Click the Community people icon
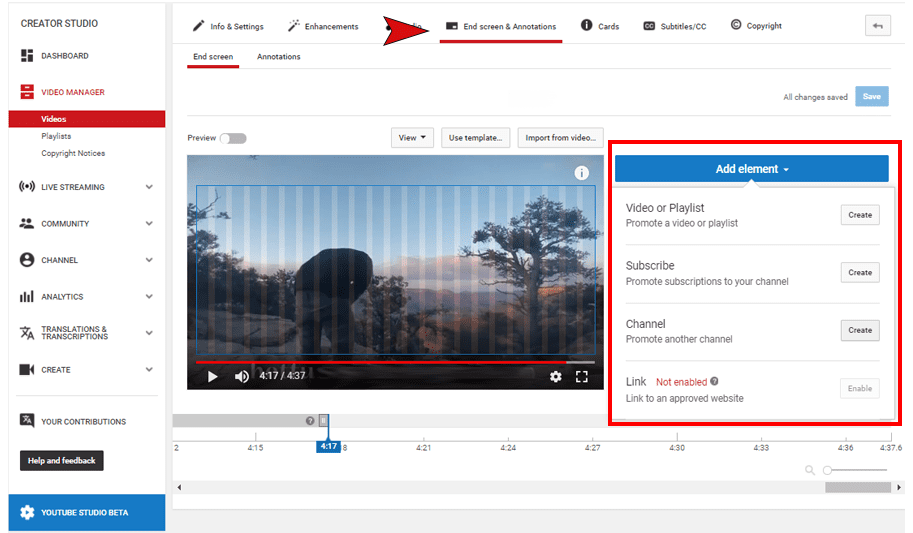The width and height of the screenshot is (913, 533). [27, 223]
